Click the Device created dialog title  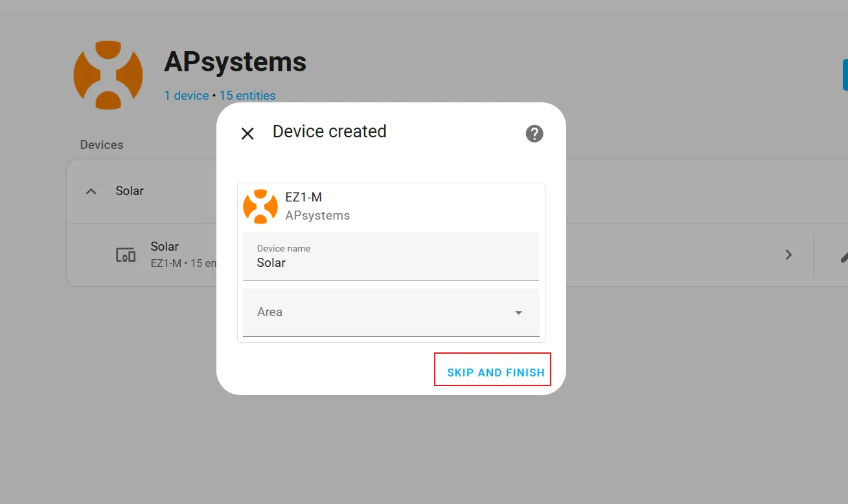pos(329,132)
